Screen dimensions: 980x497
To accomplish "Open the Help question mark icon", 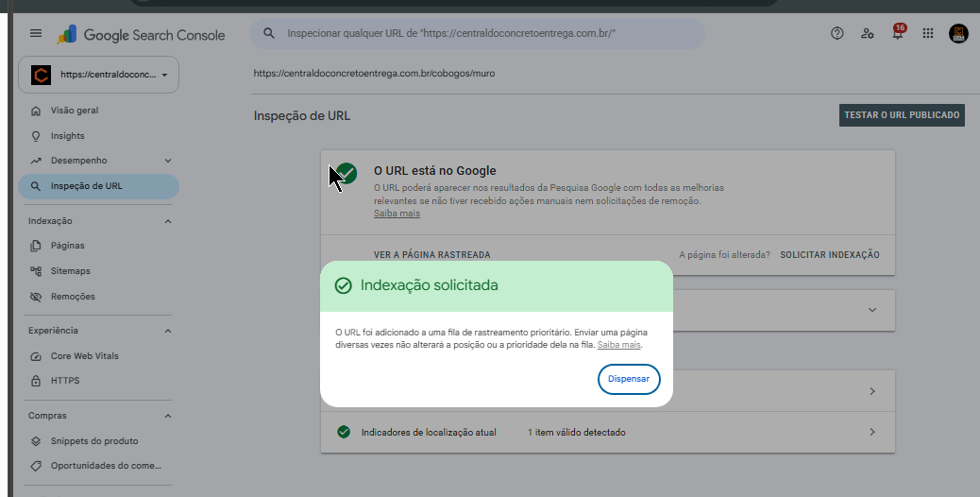I will coord(836,34).
